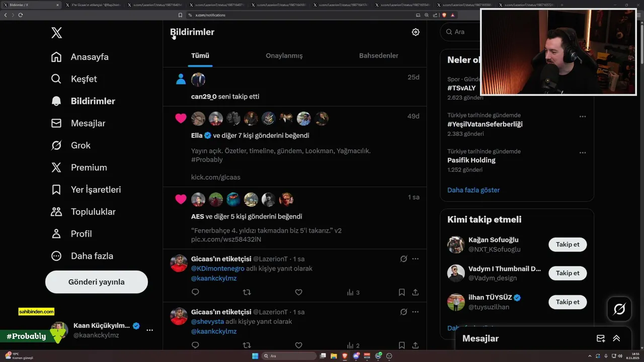Open Pasifik Holding trend

pos(471,160)
